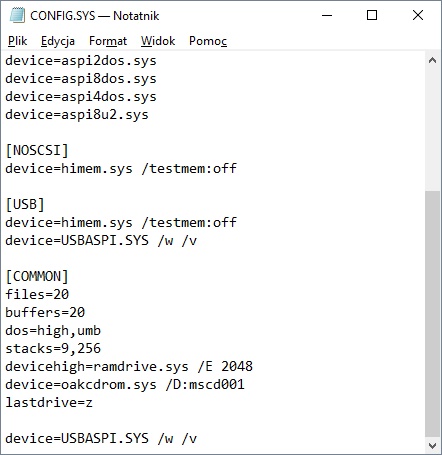442x455 pixels.
Task: Open the Plik menu
Action: click(x=17, y=41)
